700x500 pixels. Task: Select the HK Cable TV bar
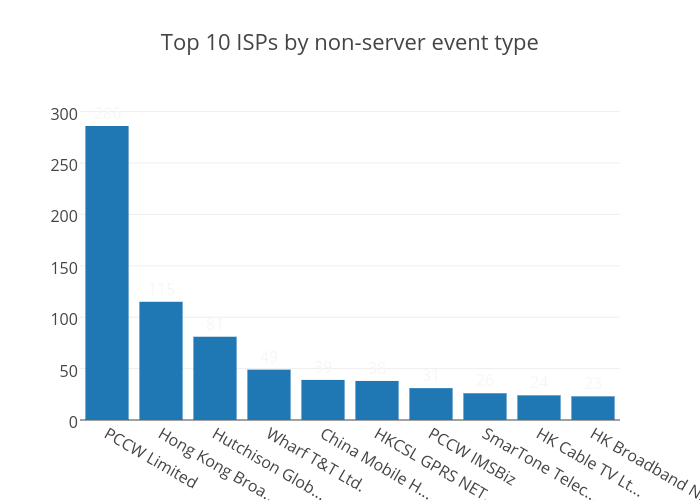point(539,407)
